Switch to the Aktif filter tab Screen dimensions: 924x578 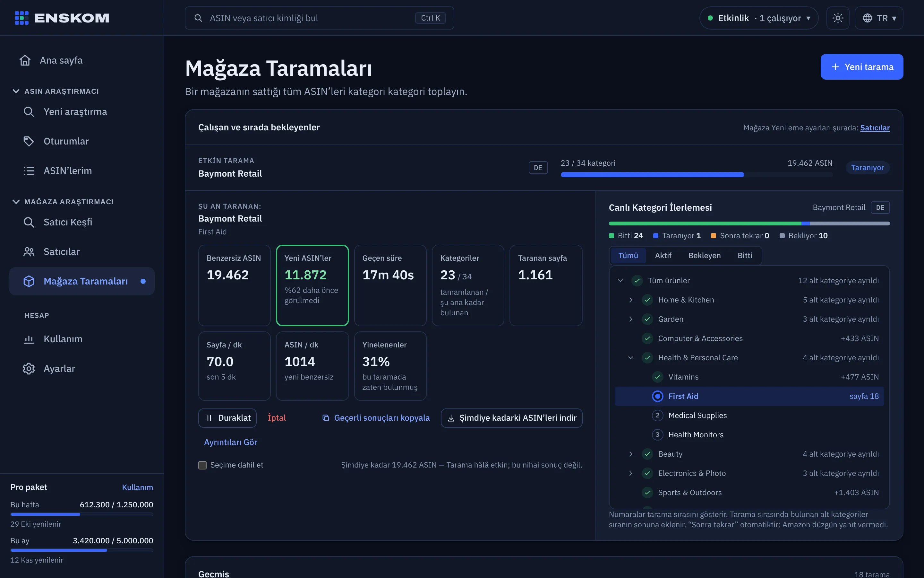point(663,255)
